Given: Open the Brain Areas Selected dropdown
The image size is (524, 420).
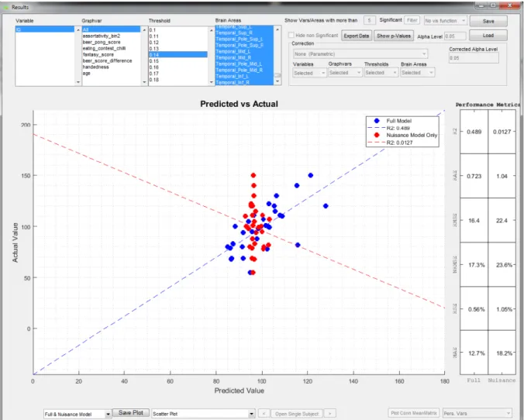Looking at the screenshot, I should coord(417,73).
